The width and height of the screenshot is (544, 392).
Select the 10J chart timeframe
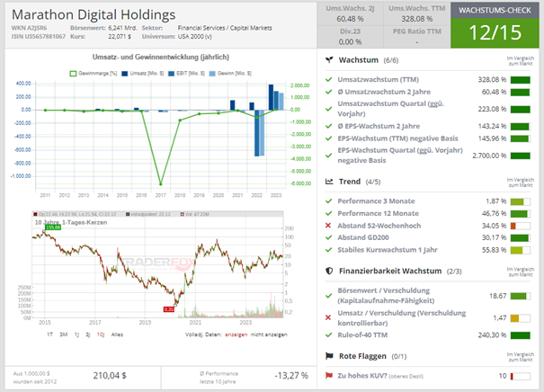(x=101, y=334)
